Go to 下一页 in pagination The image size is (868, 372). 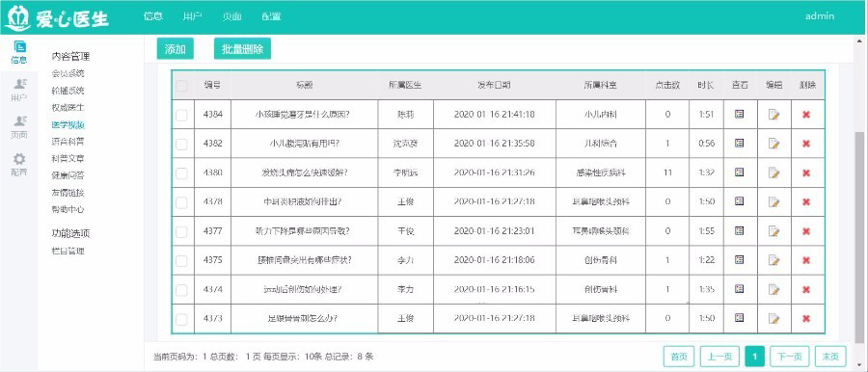(790, 357)
